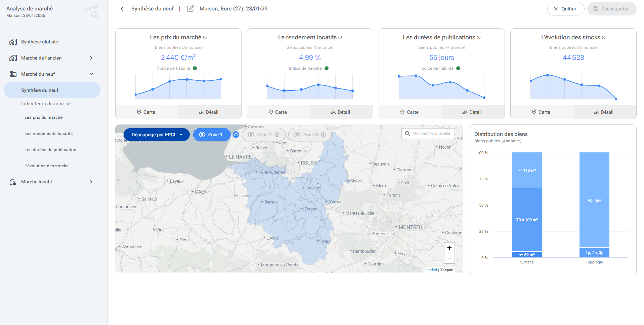This screenshot has height=325, width=644.
Task: Expand the Marché de l'ancien chevron
Action: tap(91, 58)
